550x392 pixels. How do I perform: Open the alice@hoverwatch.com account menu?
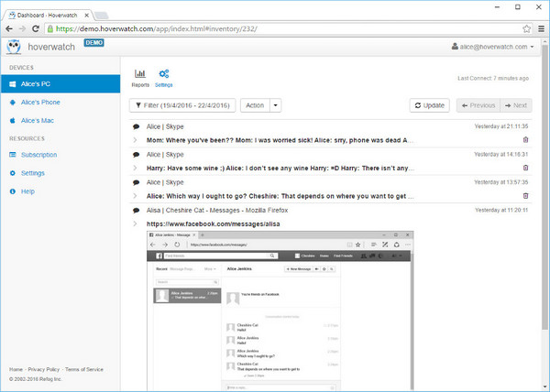coord(493,47)
